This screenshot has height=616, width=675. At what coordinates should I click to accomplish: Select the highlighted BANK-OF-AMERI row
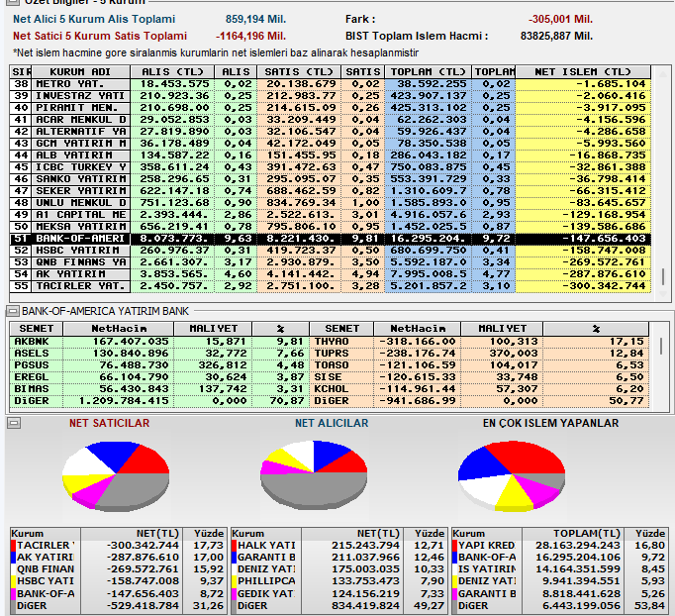click(331, 239)
